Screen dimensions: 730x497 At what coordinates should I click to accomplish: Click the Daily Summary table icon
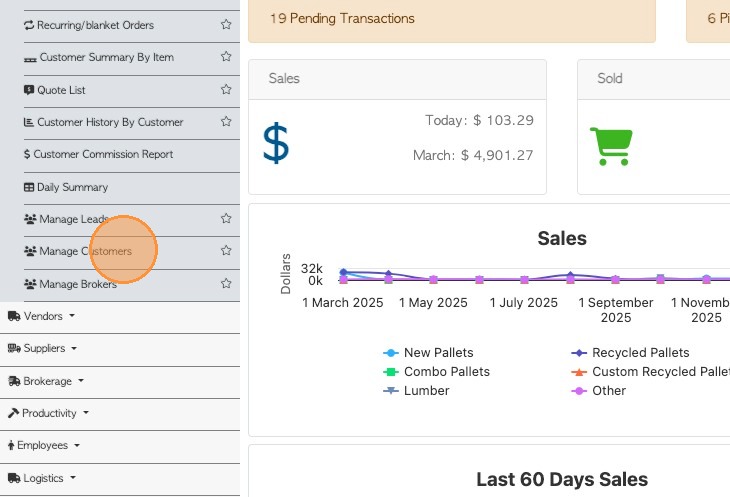click(x=29, y=187)
